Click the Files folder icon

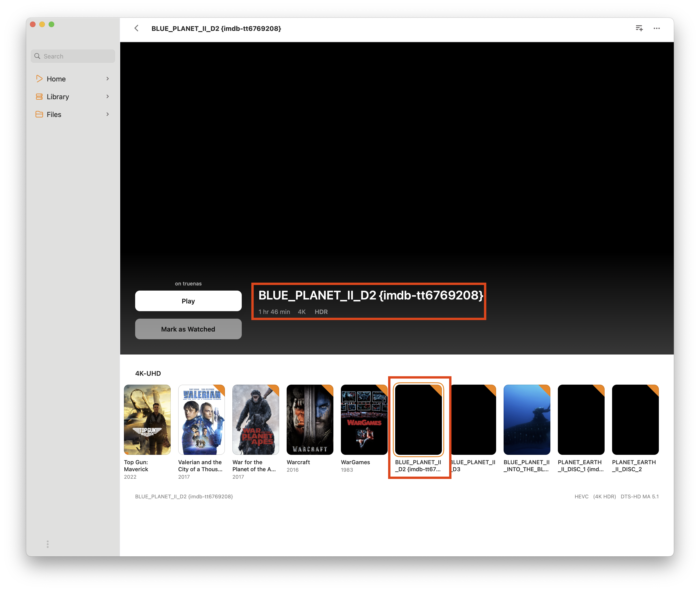point(39,115)
